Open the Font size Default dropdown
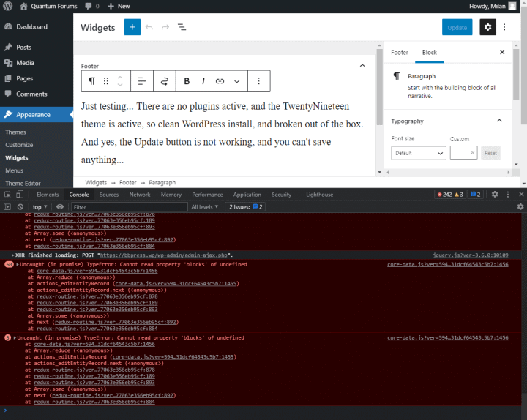Viewport: 527px width, 420px height. click(x=419, y=153)
